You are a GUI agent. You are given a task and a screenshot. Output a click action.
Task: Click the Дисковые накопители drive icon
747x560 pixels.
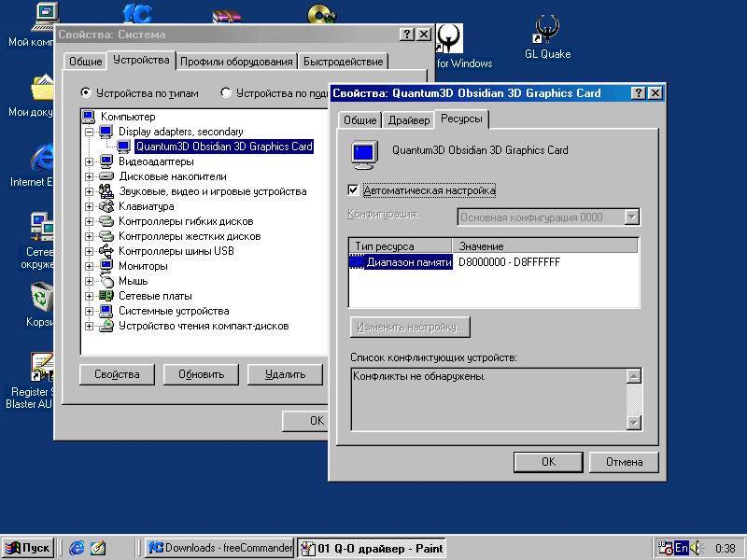(106, 176)
